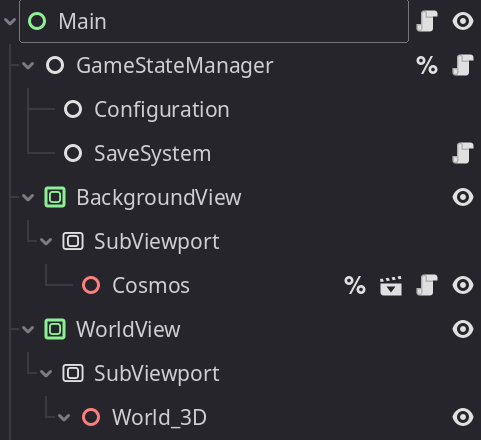
Task: Collapse the SubViewport under WorldView
Action: (x=46, y=373)
